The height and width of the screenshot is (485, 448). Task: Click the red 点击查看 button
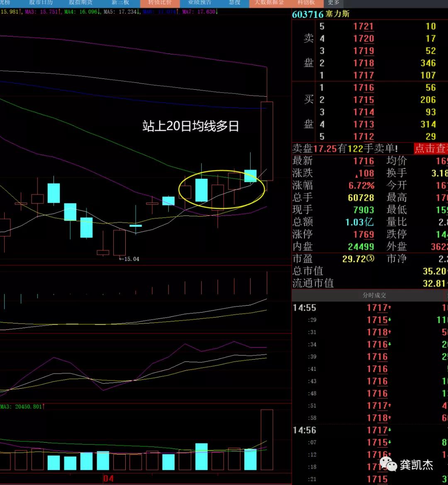[x=431, y=148]
